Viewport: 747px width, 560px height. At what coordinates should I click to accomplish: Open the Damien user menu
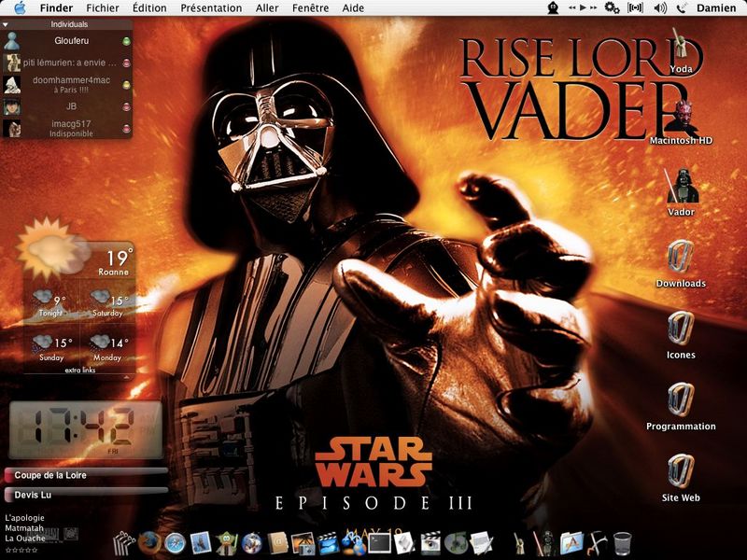716,8
